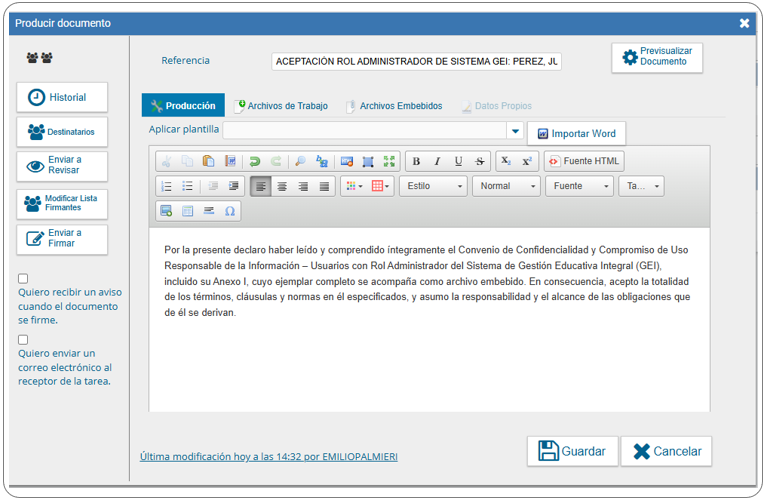Open the Datos Propios tab
Image resolution: width=765 pixels, height=501 pixels.
coord(497,106)
